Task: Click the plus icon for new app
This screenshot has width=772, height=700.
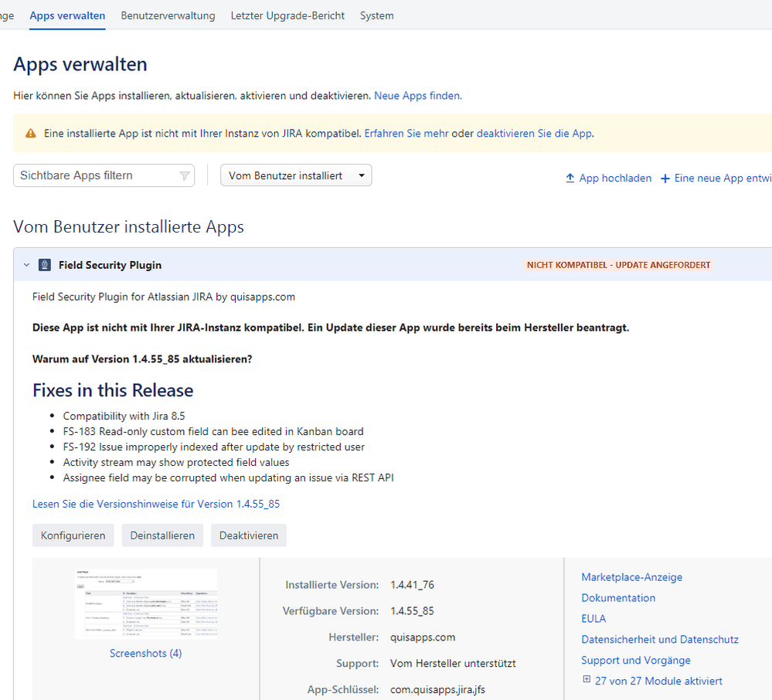Action: [665, 178]
